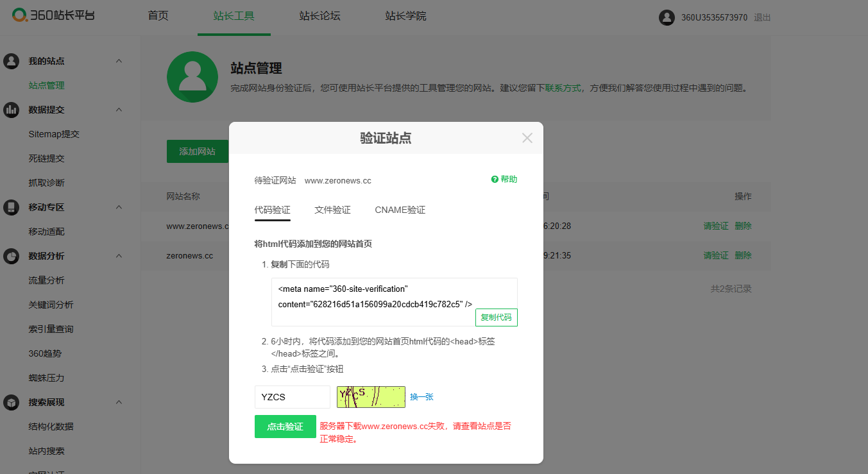Click the 退出 logout link
Viewport: 868px width, 474px height.
(x=762, y=18)
